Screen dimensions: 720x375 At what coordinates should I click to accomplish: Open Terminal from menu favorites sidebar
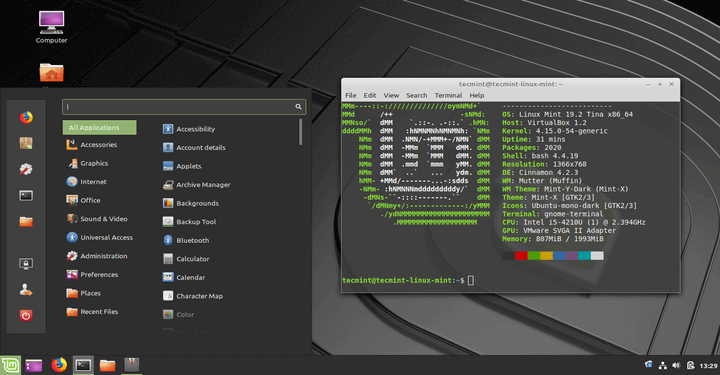coord(26,196)
